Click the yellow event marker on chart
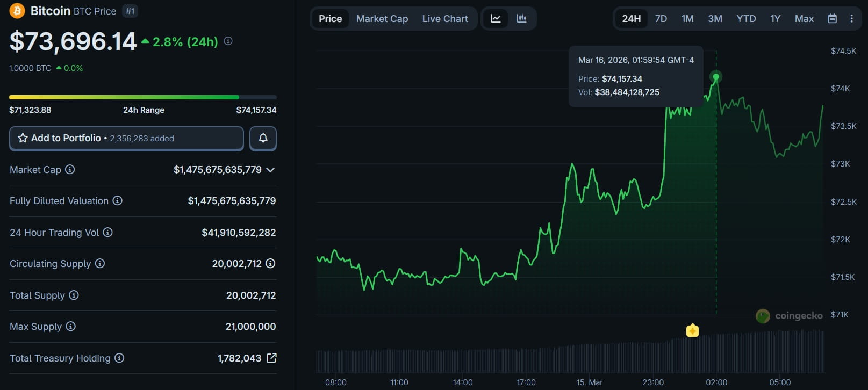868x390 pixels. coord(692,330)
